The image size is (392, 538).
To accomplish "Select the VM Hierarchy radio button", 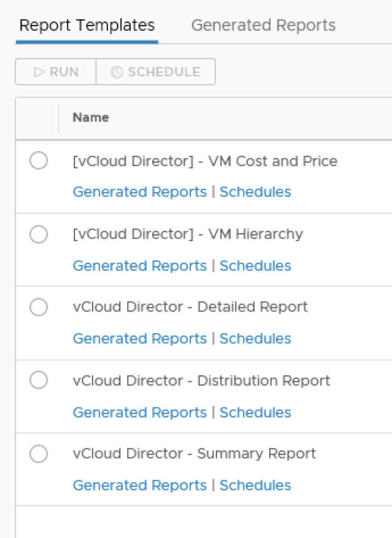I will pyautogui.click(x=39, y=234).
